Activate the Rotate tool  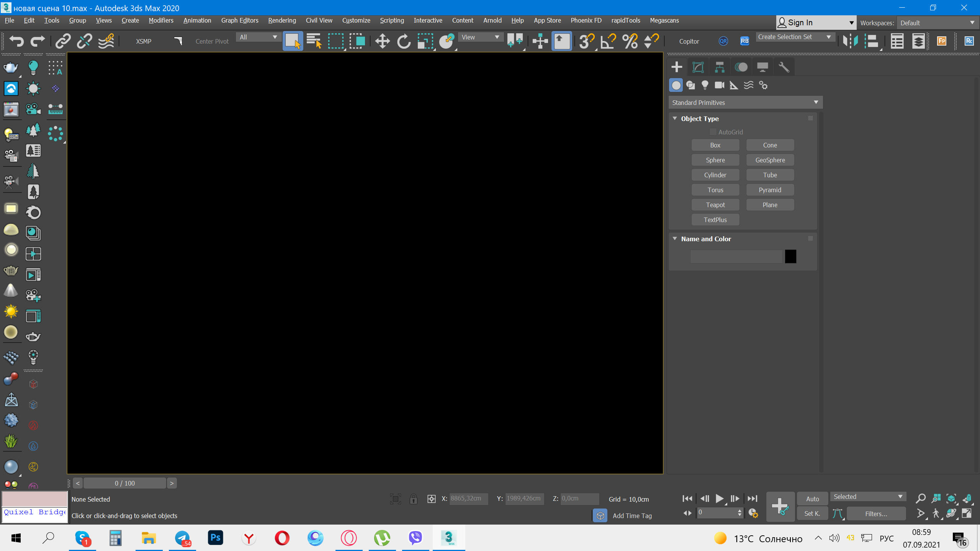(404, 41)
